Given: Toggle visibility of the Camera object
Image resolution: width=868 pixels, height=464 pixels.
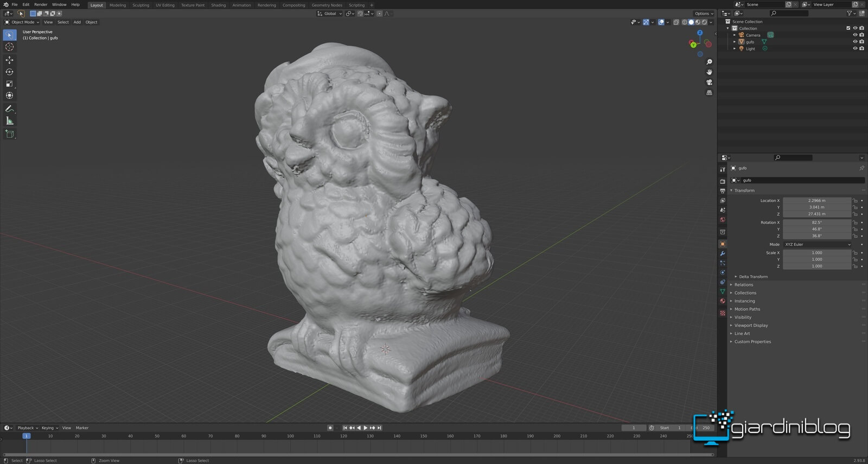Looking at the screenshot, I should [855, 35].
